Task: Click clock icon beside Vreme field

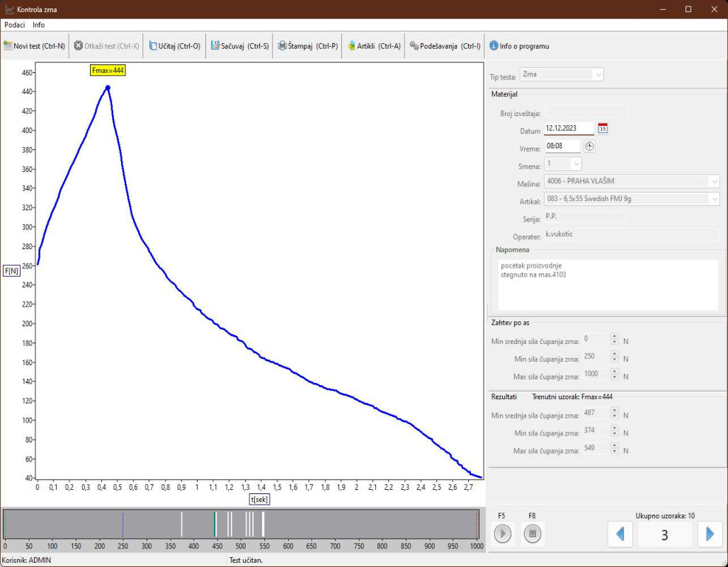Action: click(589, 147)
